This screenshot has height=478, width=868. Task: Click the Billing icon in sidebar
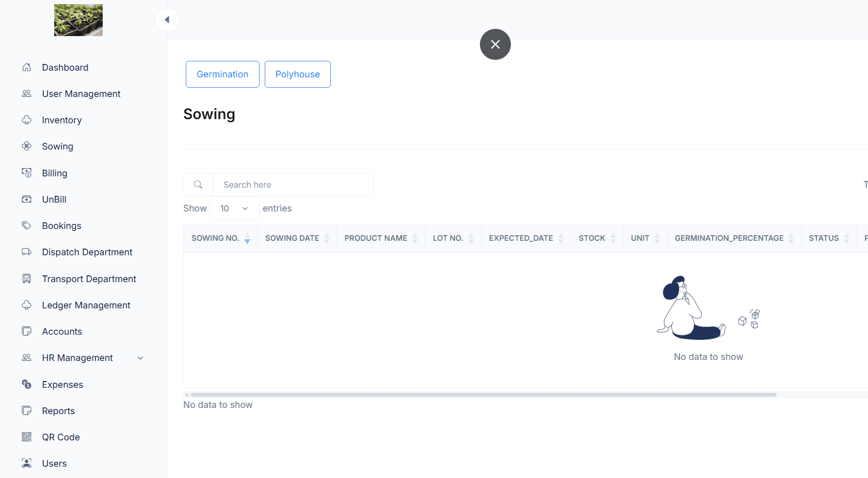click(27, 173)
